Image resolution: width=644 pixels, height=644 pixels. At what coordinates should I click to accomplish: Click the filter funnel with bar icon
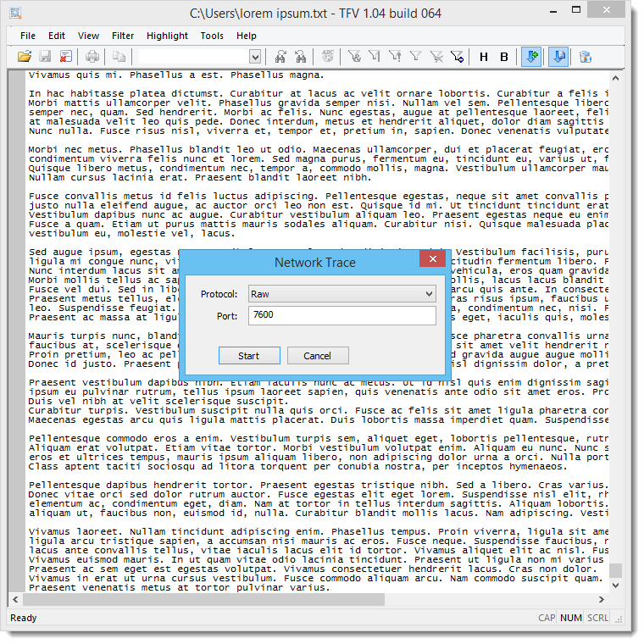(x=375, y=56)
